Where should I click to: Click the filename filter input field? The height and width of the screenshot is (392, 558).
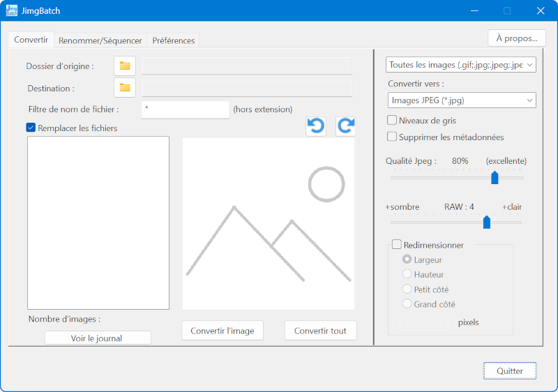[185, 110]
